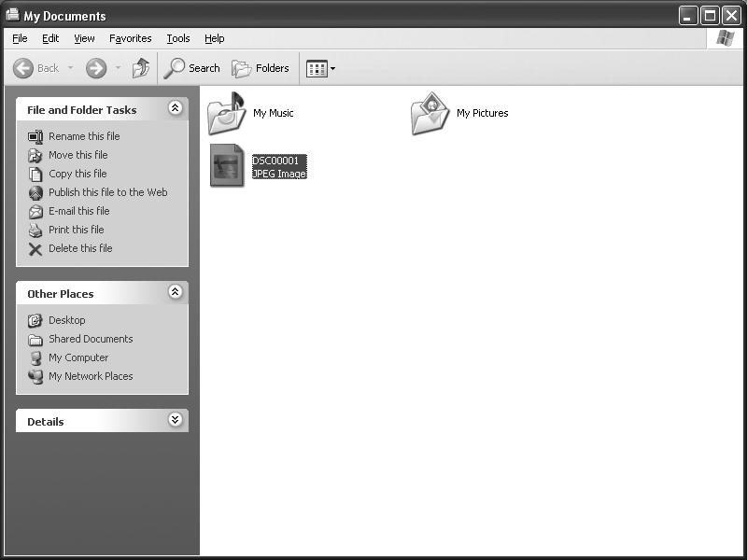747x560 pixels.
Task: Click the My Documents title bar icon
Action: (13, 15)
